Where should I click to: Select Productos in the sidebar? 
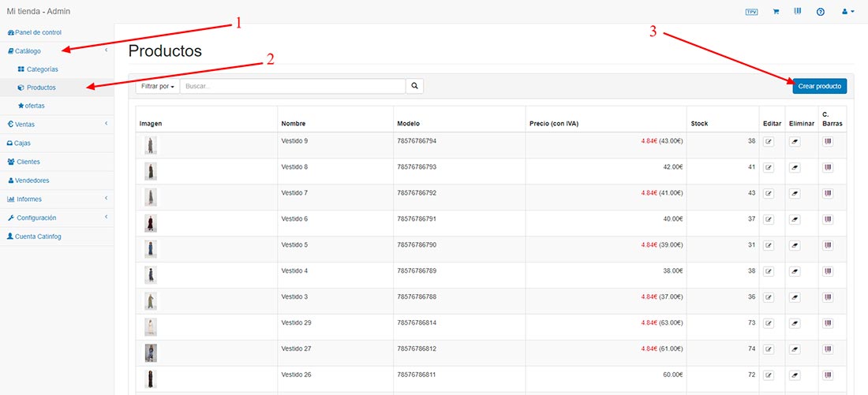click(x=36, y=88)
